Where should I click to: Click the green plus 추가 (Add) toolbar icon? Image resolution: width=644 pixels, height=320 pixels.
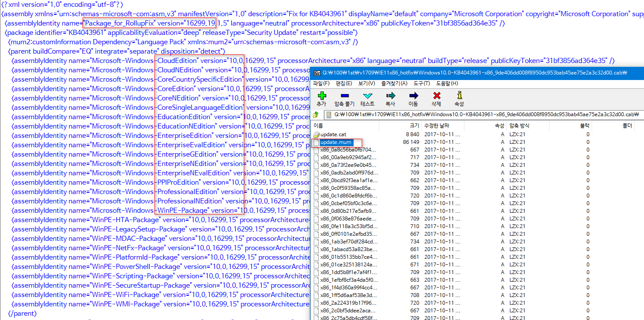pyautogui.click(x=322, y=96)
